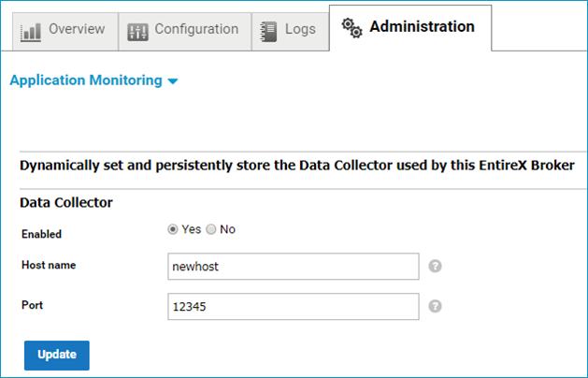Image resolution: width=588 pixels, height=378 pixels.
Task: Expand the Application Monitoring dropdown arrow
Action: pos(173,81)
